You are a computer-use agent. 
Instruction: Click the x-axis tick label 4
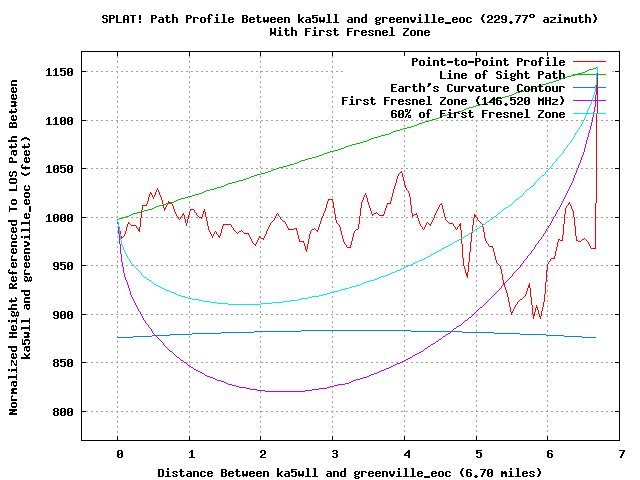(407, 454)
